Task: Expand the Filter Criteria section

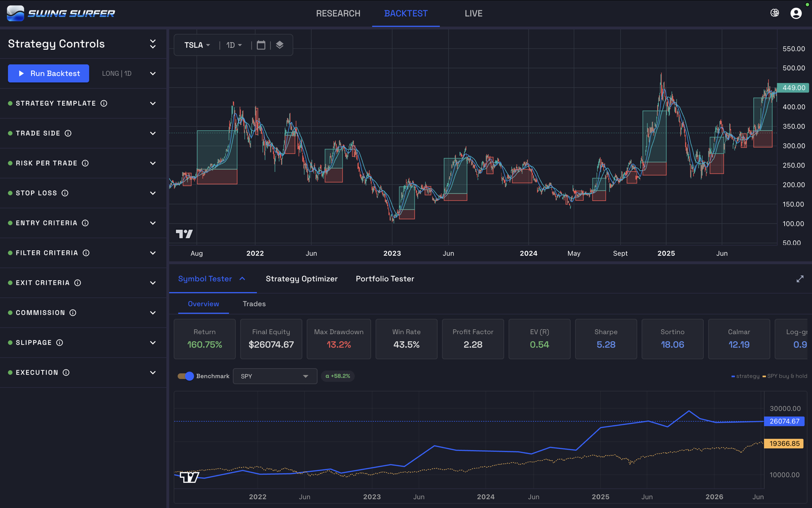Action: click(153, 253)
